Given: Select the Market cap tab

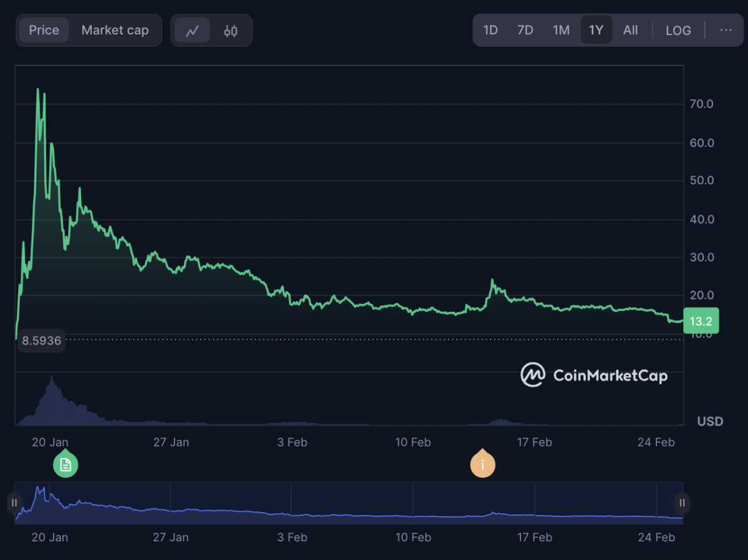Looking at the screenshot, I should click(115, 31).
